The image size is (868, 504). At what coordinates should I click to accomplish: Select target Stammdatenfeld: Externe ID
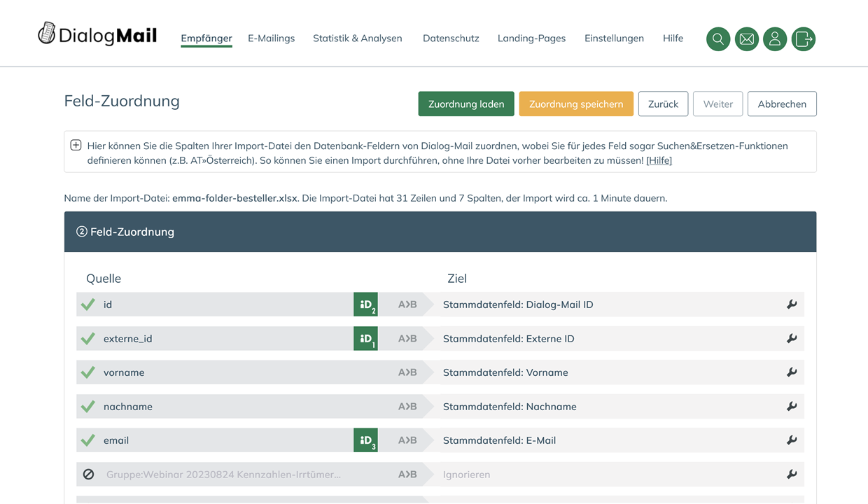pyautogui.click(x=509, y=339)
